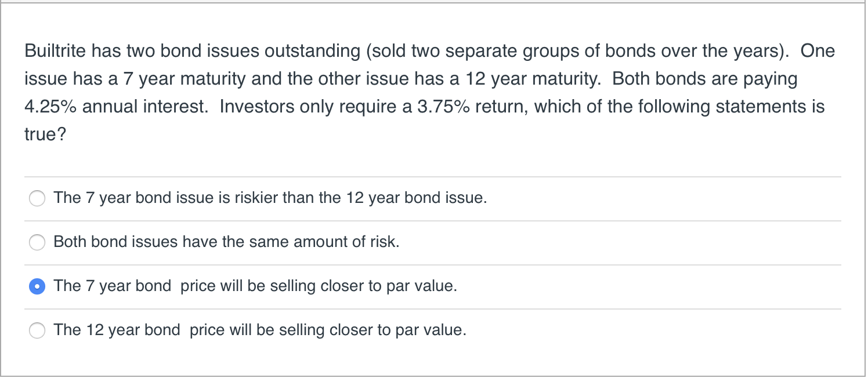Choose 'Both bond issues have the same amount of risk'
This screenshot has width=868, height=378.
37,242
